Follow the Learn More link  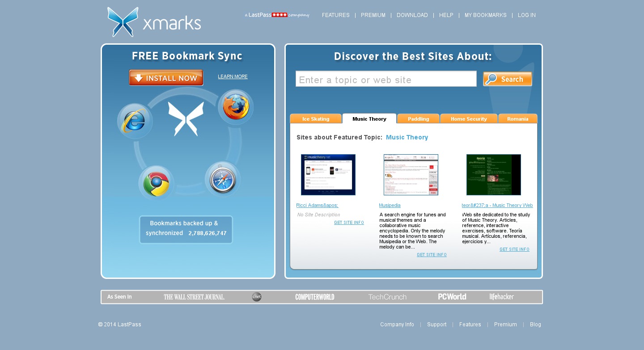tap(233, 77)
